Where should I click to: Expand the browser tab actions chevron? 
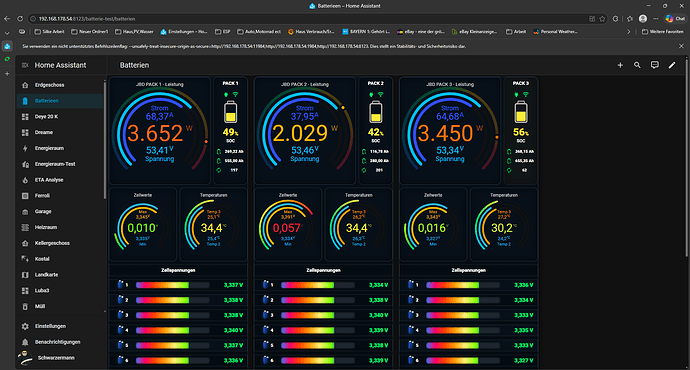coord(7,33)
